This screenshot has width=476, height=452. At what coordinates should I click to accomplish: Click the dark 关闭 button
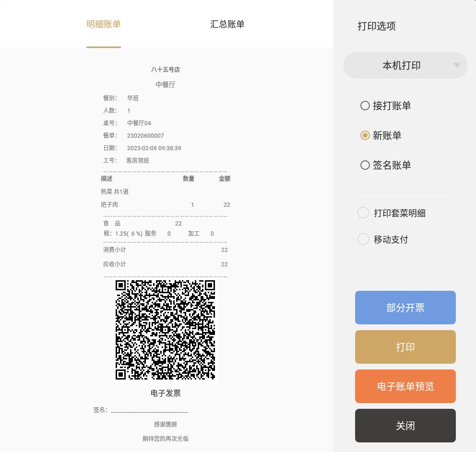point(405,426)
